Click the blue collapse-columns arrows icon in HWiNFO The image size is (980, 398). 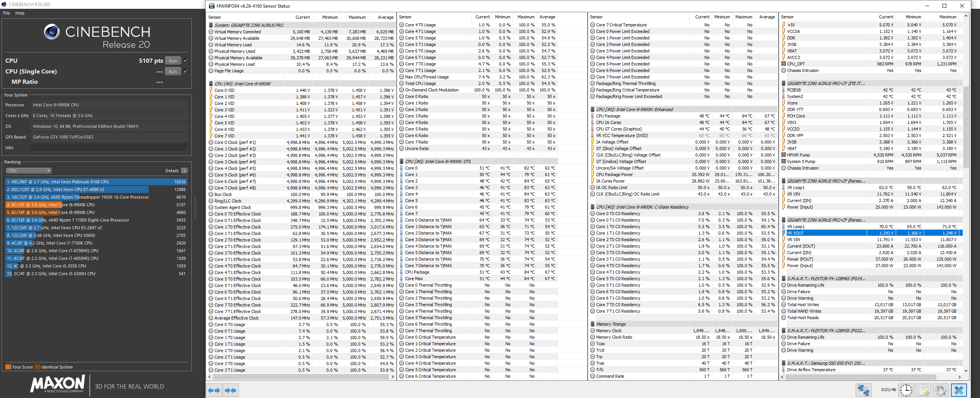(x=231, y=390)
